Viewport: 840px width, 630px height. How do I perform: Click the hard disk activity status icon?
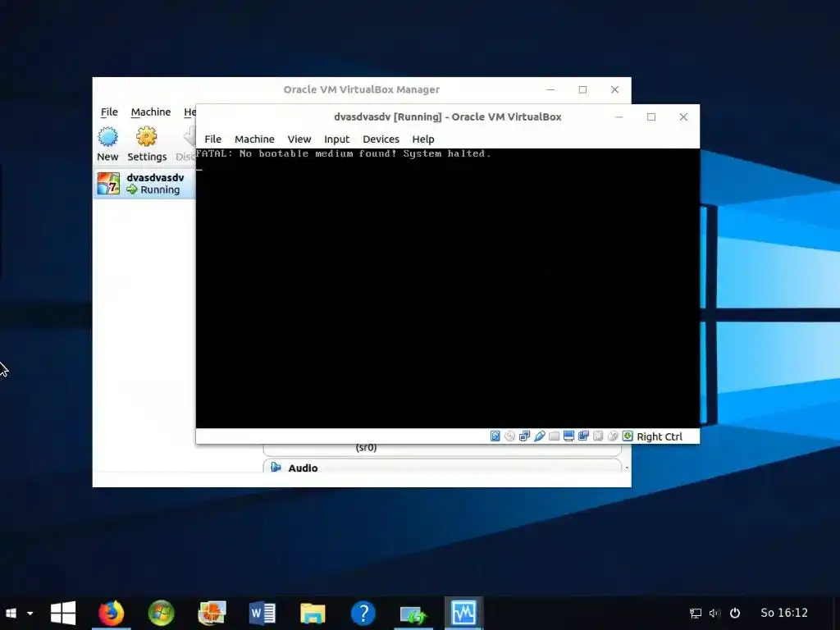495,436
